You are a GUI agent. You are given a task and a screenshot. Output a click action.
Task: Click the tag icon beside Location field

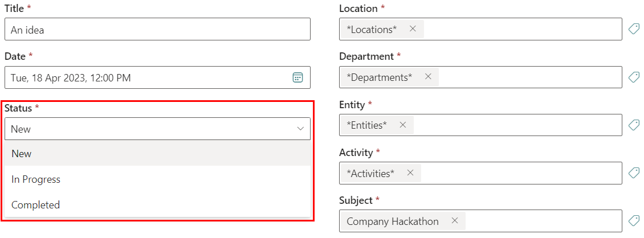click(x=634, y=29)
